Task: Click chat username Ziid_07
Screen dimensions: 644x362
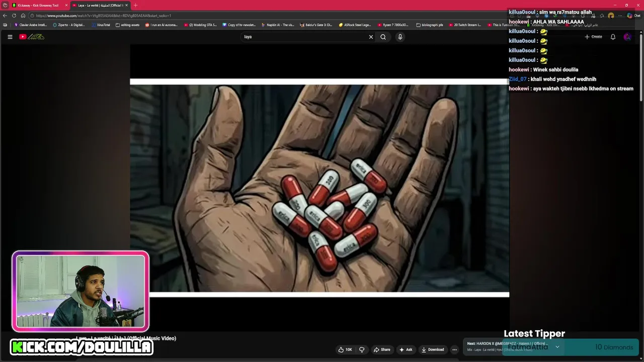Action: click(518, 79)
